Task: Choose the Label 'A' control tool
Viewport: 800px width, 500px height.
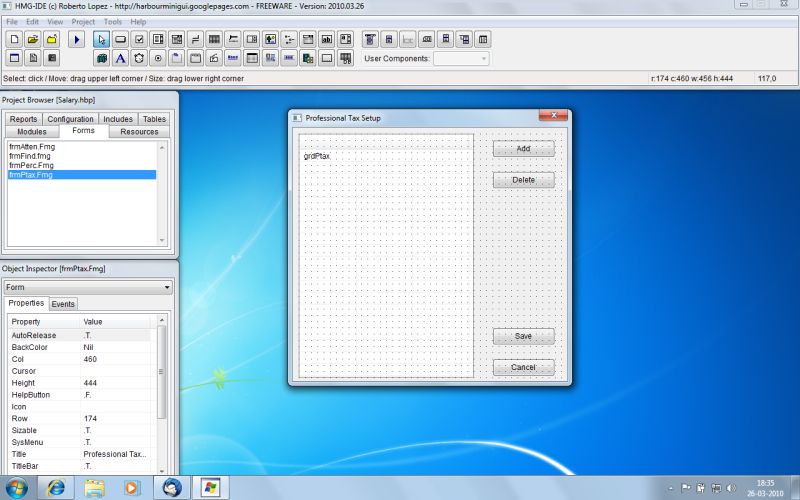Action: 120,58
